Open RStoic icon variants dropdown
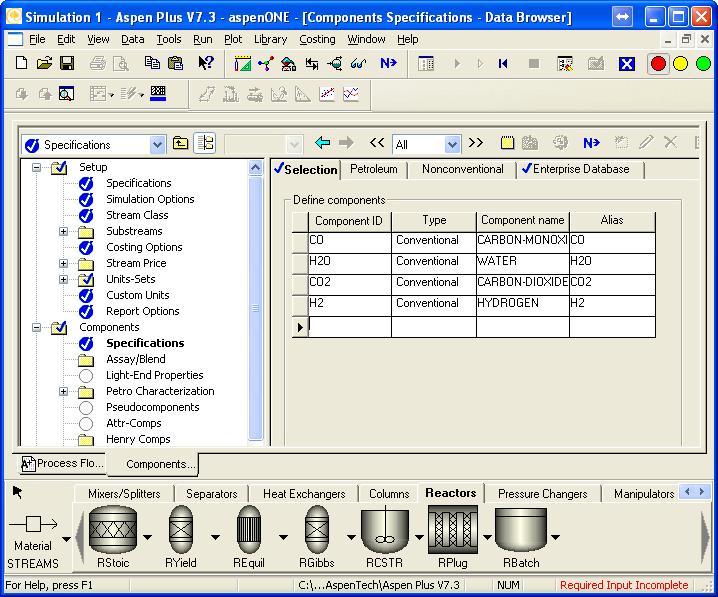 [x=147, y=537]
